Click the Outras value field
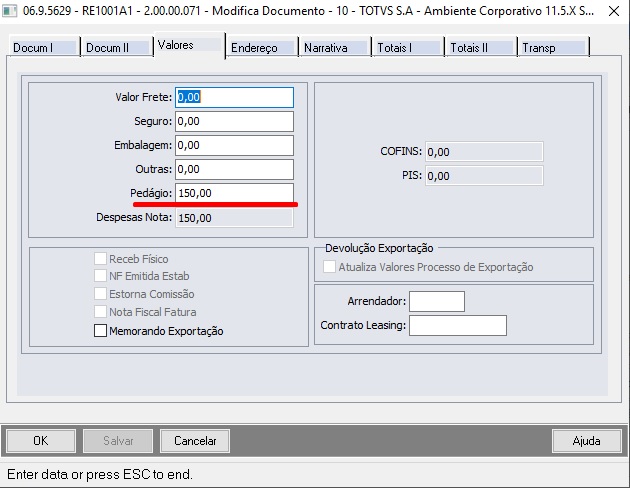This screenshot has width=630, height=488. [234, 169]
